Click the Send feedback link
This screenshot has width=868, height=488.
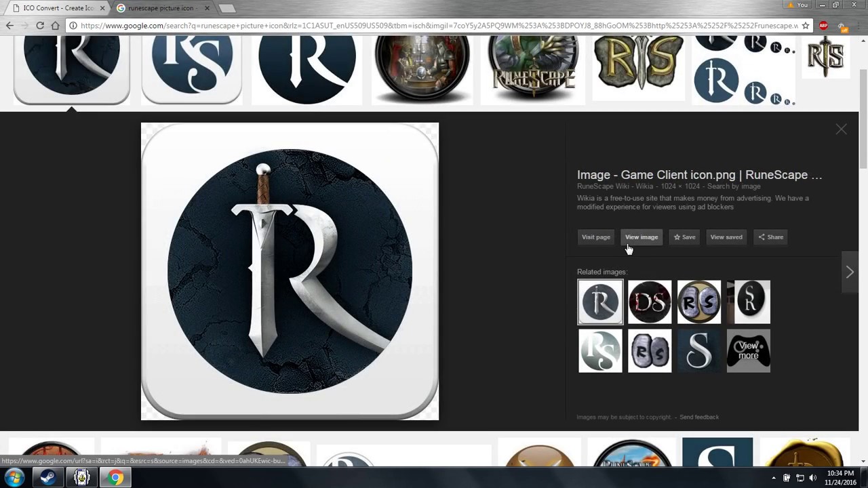tap(699, 417)
